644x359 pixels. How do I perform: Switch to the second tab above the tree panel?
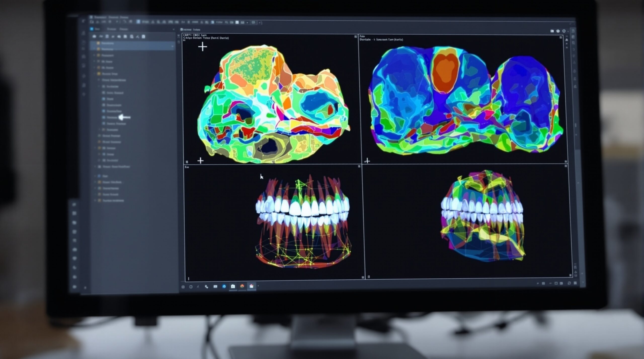(x=112, y=29)
